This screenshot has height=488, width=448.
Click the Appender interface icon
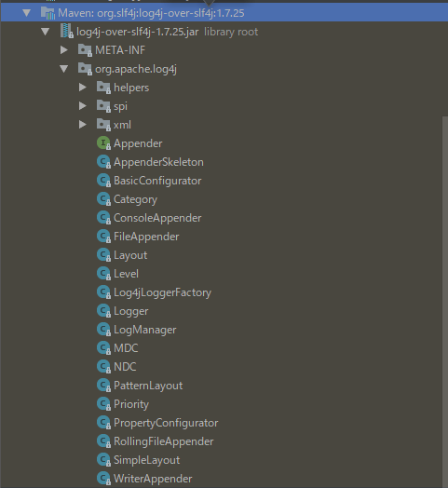103,143
